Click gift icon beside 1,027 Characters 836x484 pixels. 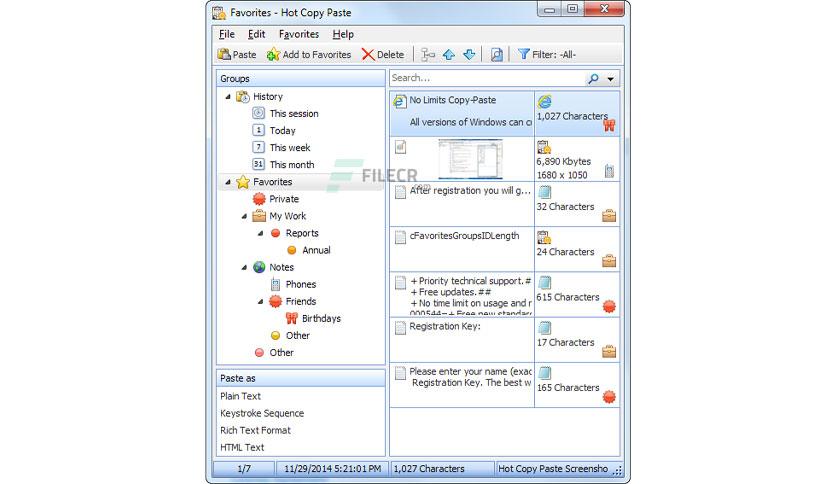[x=609, y=125]
